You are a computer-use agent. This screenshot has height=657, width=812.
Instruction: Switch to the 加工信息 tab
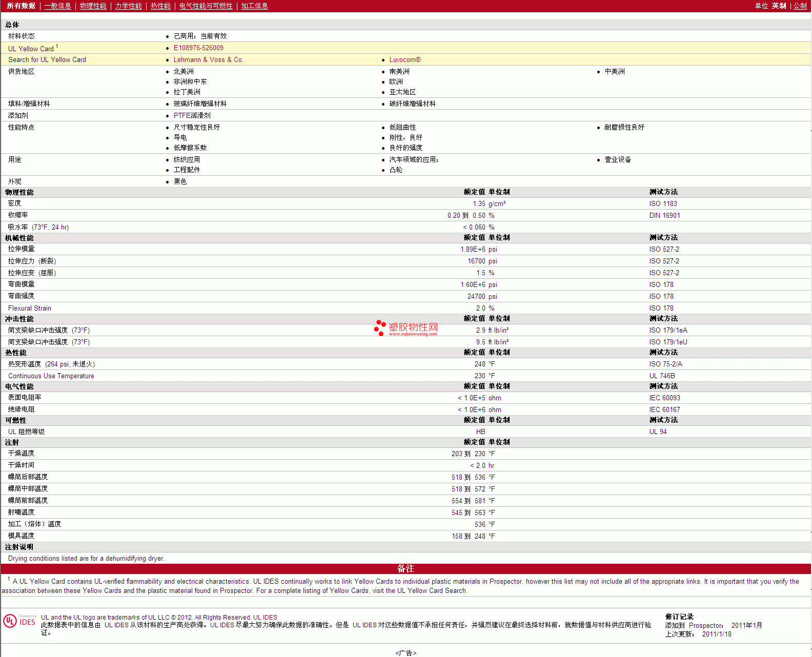click(x=254, y=6)
